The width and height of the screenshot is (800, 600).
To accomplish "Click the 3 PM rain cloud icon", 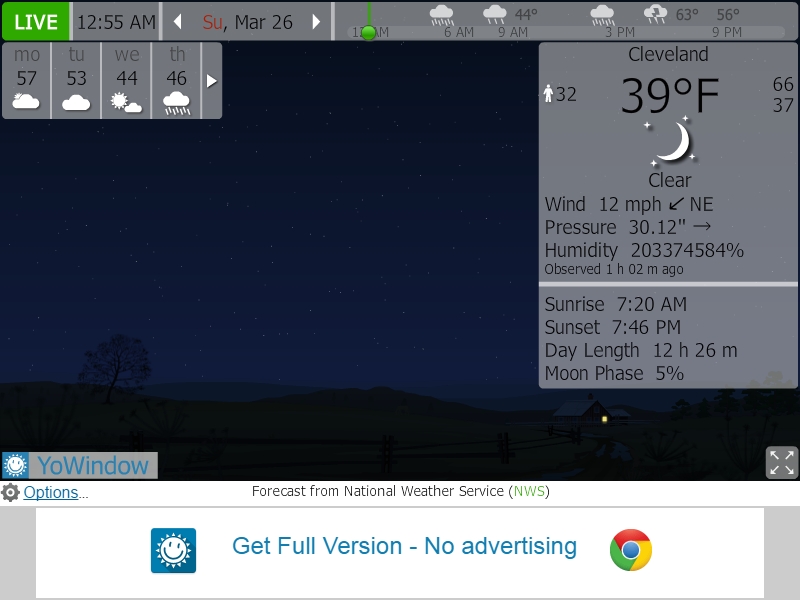I will [x=603, y=15].
